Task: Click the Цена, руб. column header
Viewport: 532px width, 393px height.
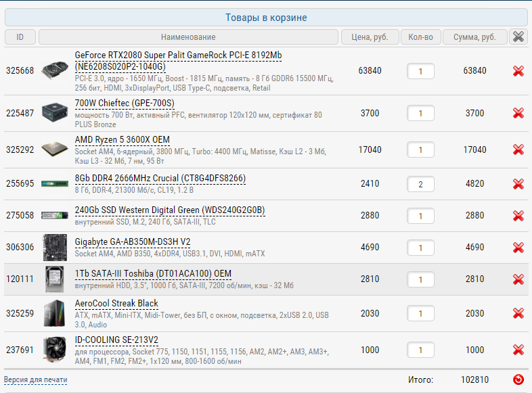Action: point(370,37)
